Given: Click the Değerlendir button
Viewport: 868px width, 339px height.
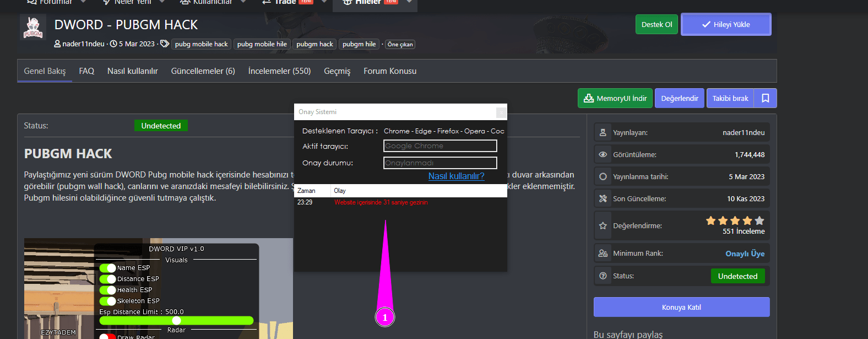Looking at the screenshot, I should tap(680, 98).
